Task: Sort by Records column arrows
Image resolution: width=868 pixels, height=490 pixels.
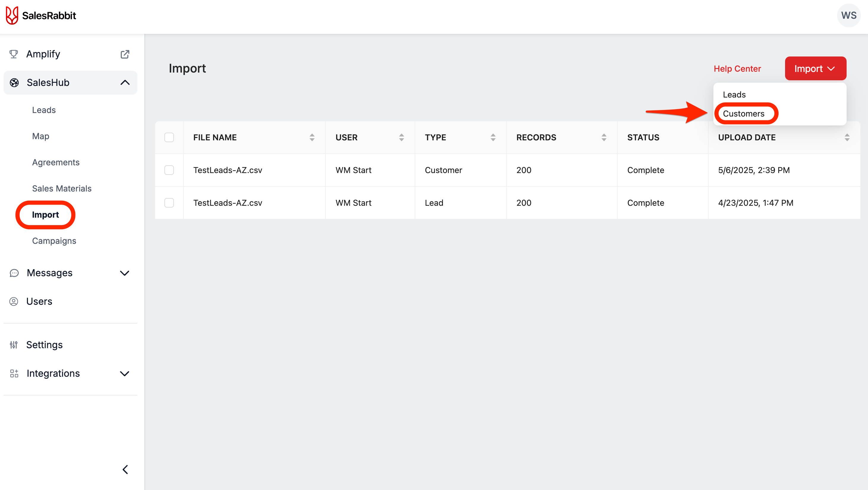Action: [x=604, y=137]
